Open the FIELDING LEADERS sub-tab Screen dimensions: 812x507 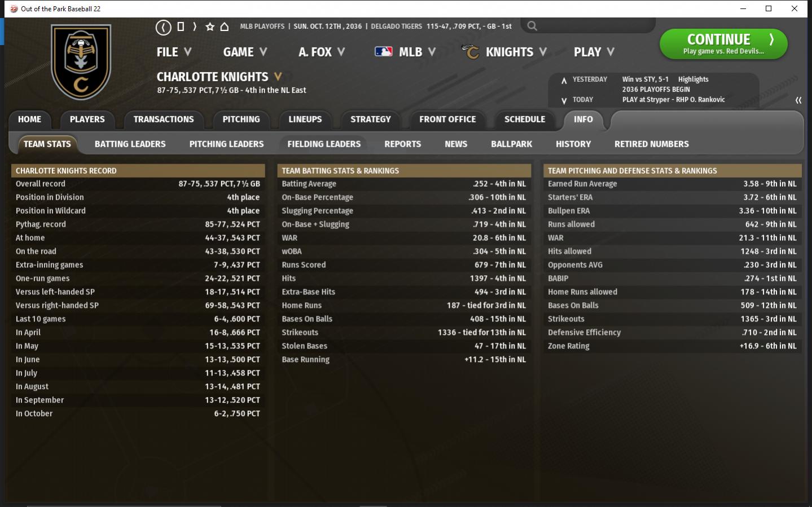point(324,144)
